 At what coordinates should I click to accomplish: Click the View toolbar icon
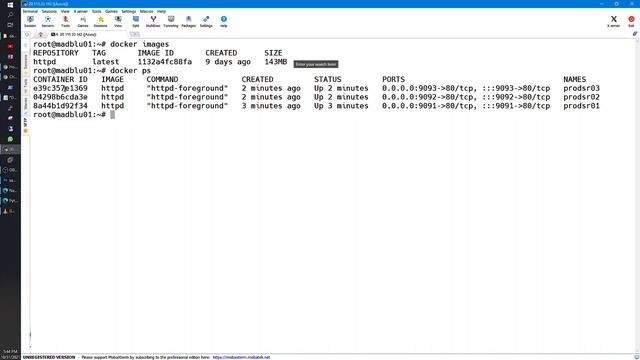point(118,21)
